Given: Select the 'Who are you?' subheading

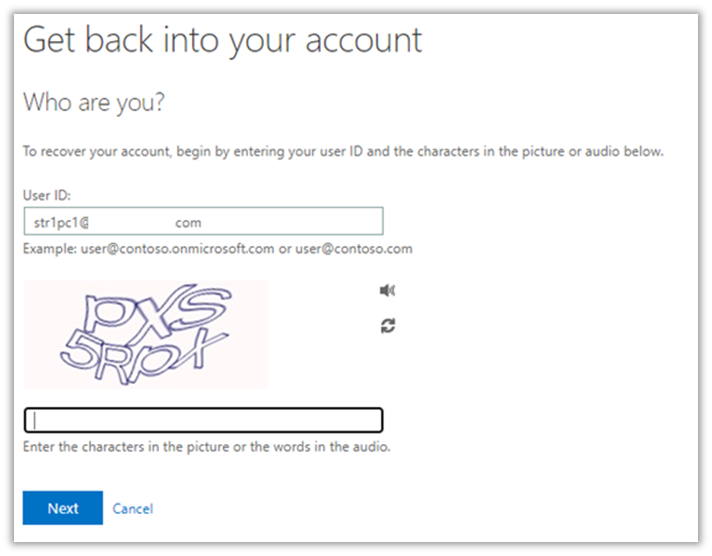Looking at the screenshot, I should tap(93, 102).
